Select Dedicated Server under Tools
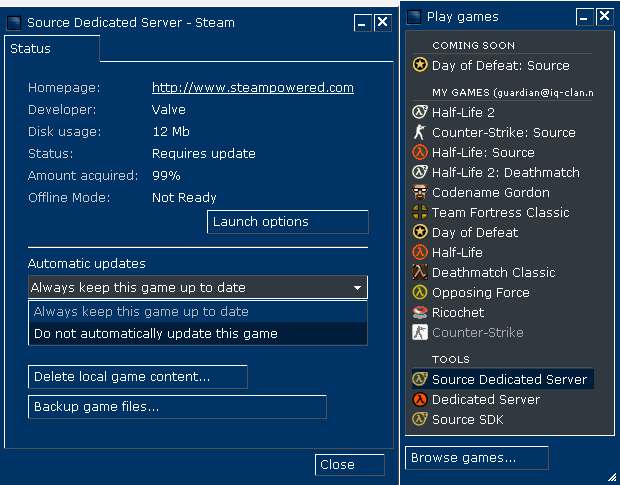Screen dimensions: 620x485 coord(502,399)
